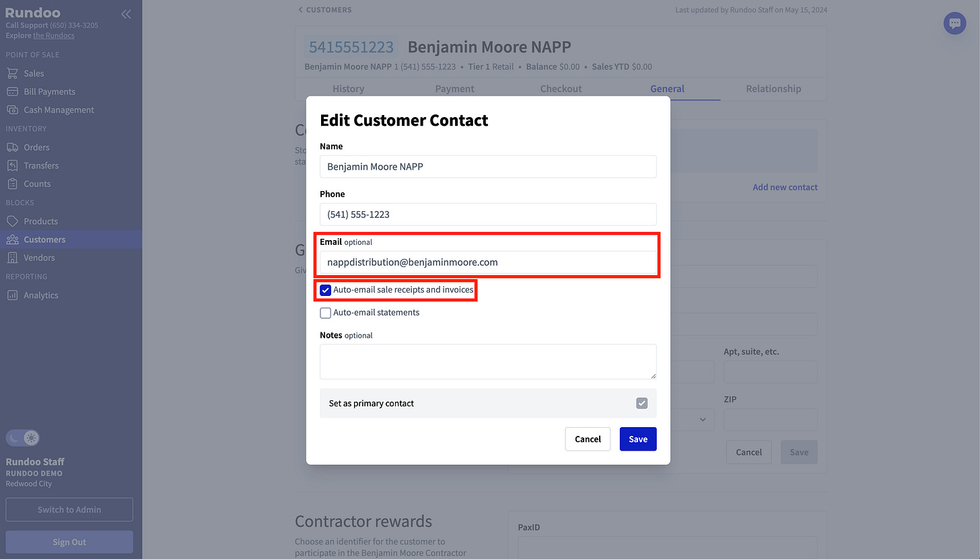Viewport: 980px width, 559px height.
Task: Click the Transfers icon in sidebar
Action: (12, 165)
